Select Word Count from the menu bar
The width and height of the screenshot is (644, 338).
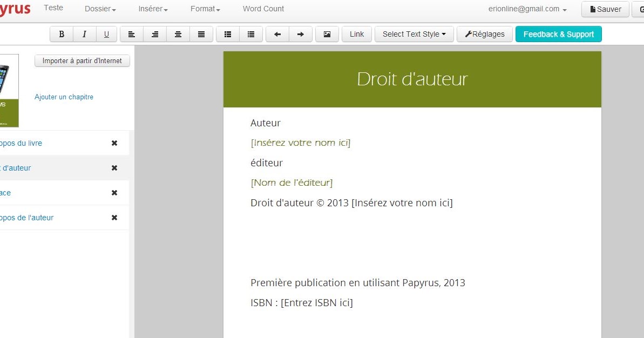tap(263, 9)
